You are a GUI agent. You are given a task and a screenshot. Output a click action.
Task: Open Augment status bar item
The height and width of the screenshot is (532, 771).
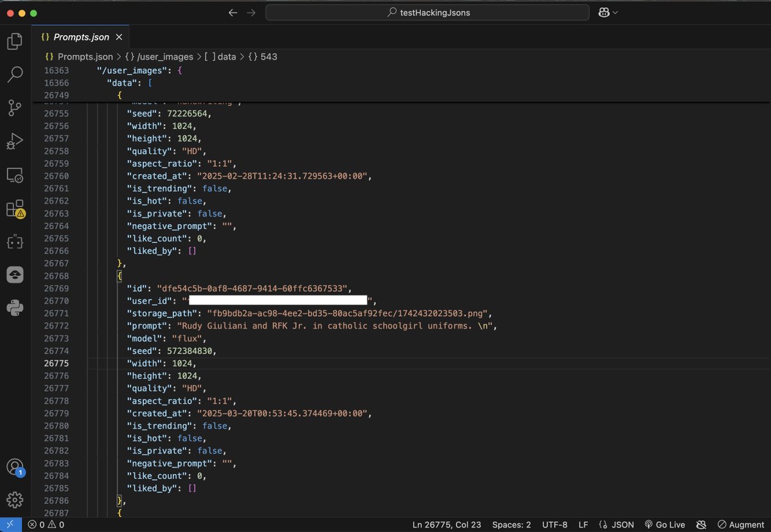(x=741, y=525)
